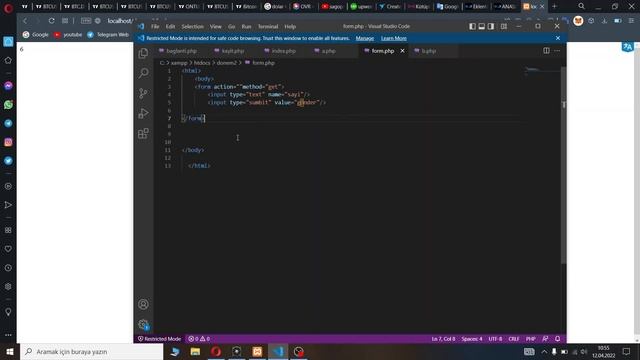Toggle VS Code bottom panel layout

click(x=482, y=26)
